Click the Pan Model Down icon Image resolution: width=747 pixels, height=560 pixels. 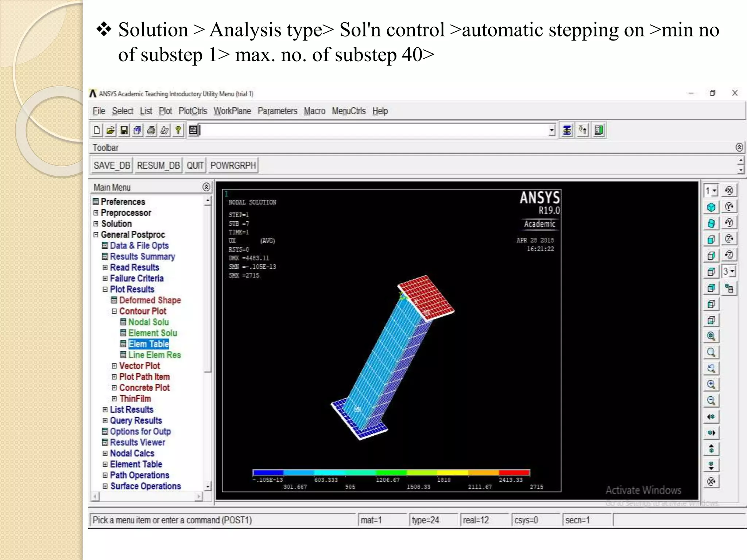coord(711,465)
